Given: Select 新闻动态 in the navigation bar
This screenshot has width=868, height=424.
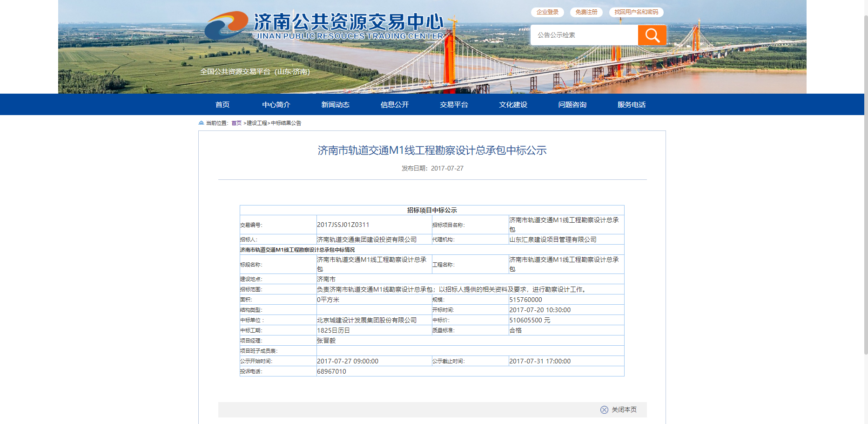Looking at the screenshot, I should [x=335, y=104].
